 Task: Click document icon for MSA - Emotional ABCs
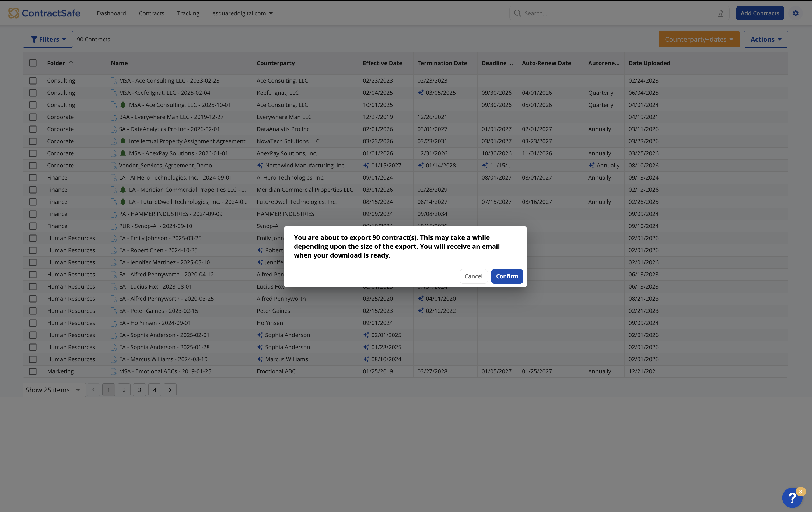pos(114,371)
